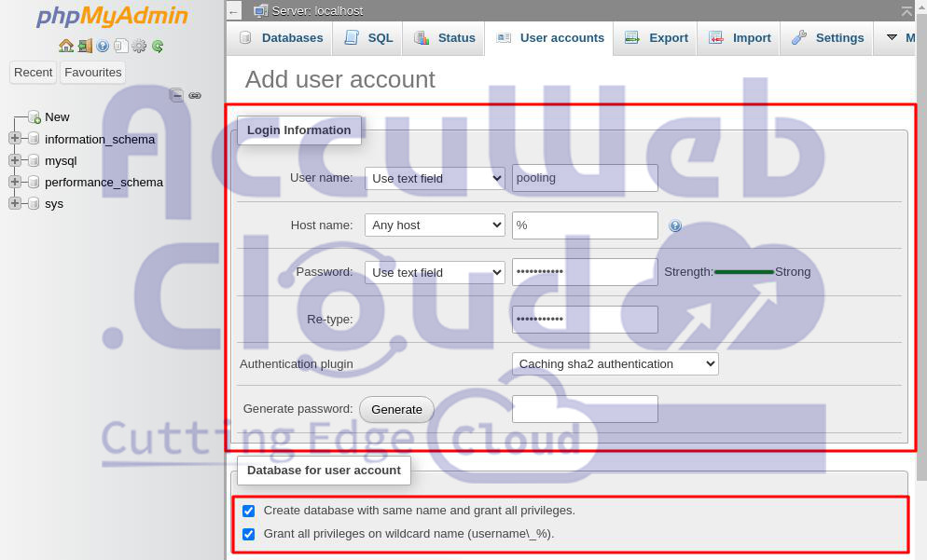The height and width of the screenshot is (560, 927).
Task: Click the generated password text field
Action: [x=585, y=409]
